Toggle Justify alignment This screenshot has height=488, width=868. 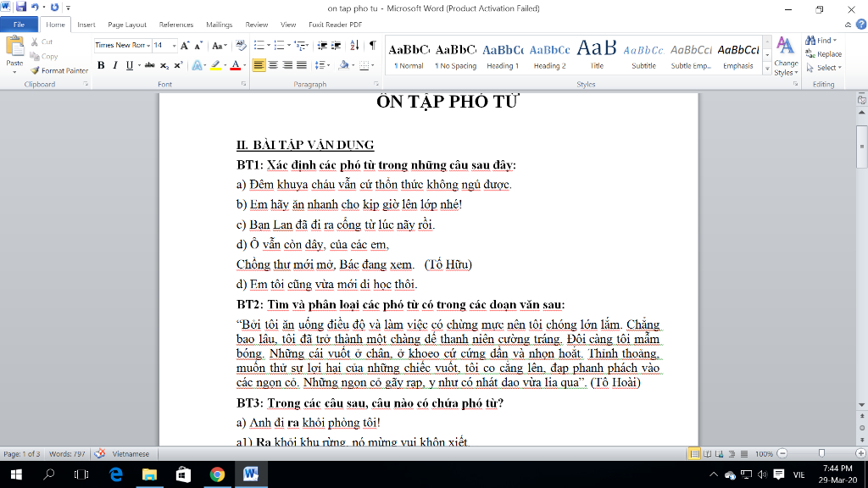(302, 65)
